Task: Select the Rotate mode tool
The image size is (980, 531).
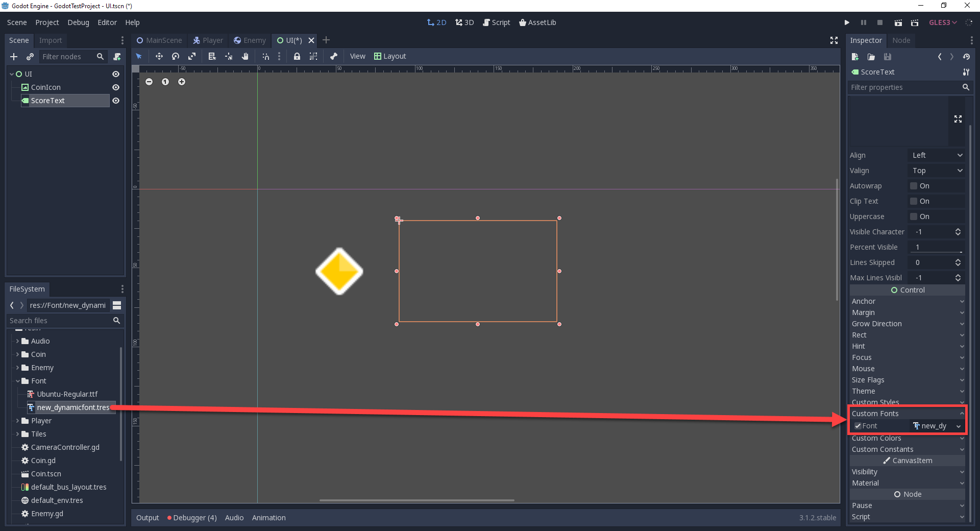Action: pos(176,56)
